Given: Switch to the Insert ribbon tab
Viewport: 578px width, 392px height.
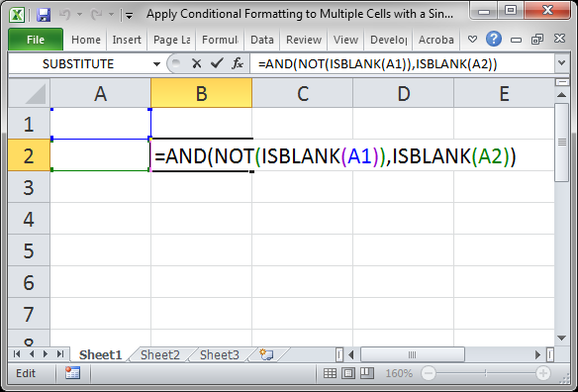Looking at the screenshot, I should click(x=127, y=40).
